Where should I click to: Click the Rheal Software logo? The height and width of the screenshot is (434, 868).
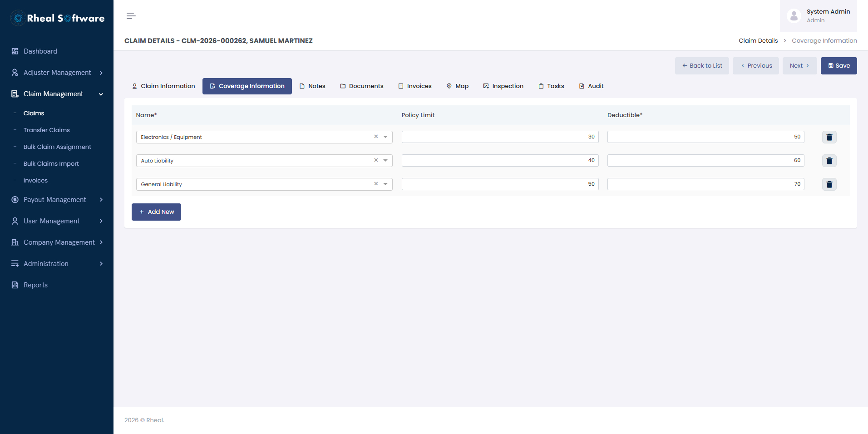[57, 18]
